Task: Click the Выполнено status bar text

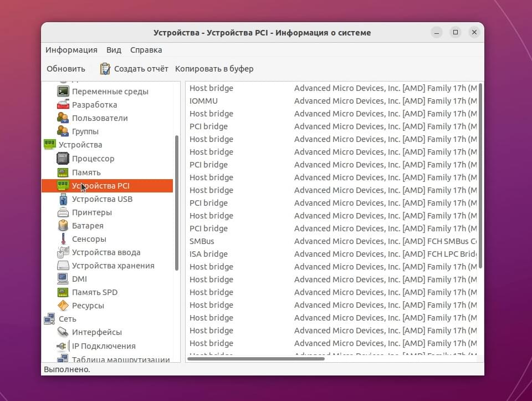Action: pyautogui.click(x=67, y=369)
